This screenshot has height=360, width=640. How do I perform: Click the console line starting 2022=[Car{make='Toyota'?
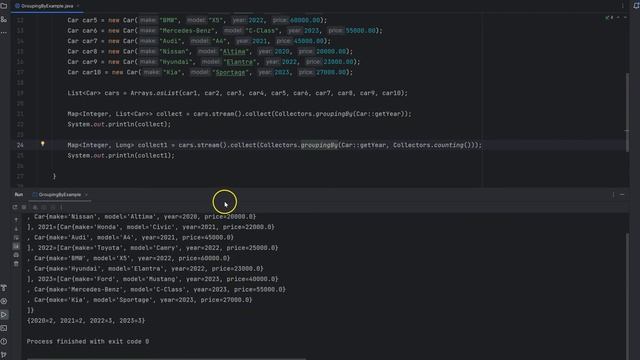point(153,248)
